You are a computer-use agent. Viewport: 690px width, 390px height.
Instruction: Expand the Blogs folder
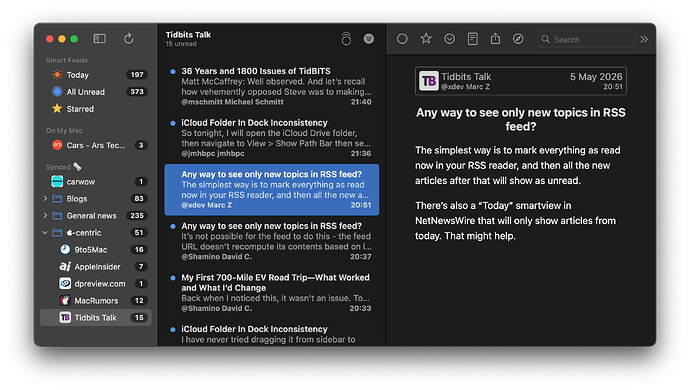pyautogui.click(x=45, y=199)
